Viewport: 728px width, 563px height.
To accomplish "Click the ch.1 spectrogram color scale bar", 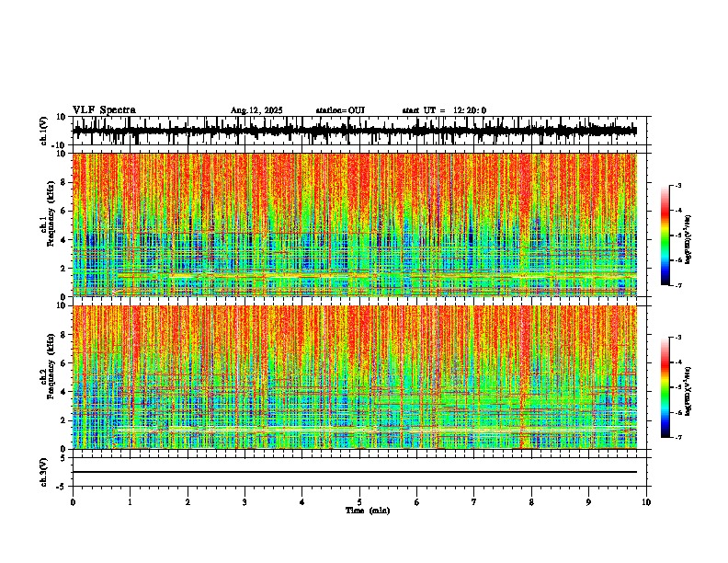I will click(x=665, y=236).
